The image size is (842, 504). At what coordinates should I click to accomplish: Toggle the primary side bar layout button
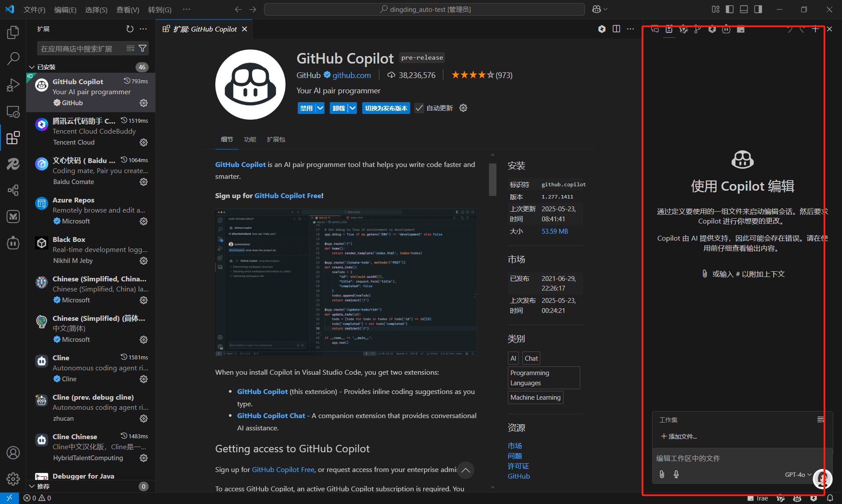[x=730, y=9]
